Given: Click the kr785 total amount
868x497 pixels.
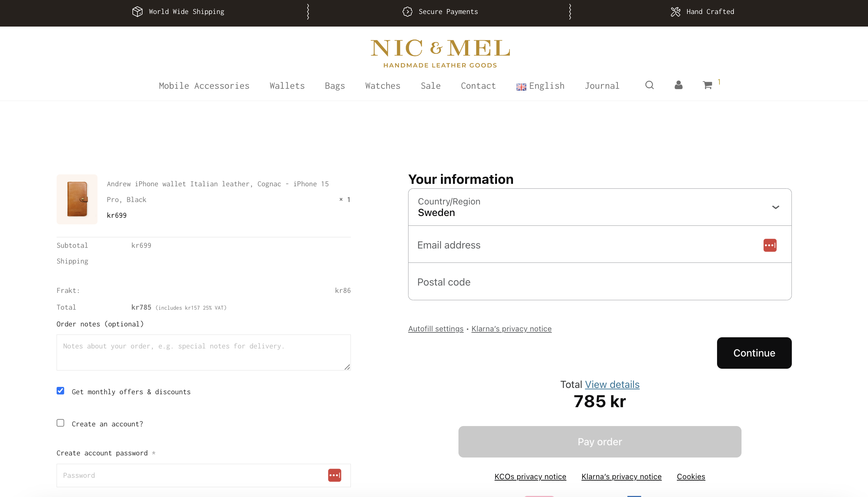Looking at the screenshot, I should (x=141, y=307).
